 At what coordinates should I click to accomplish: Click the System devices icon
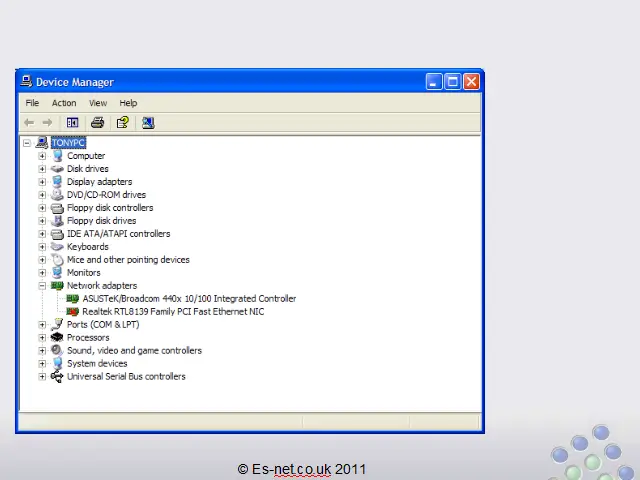point(58,363)
